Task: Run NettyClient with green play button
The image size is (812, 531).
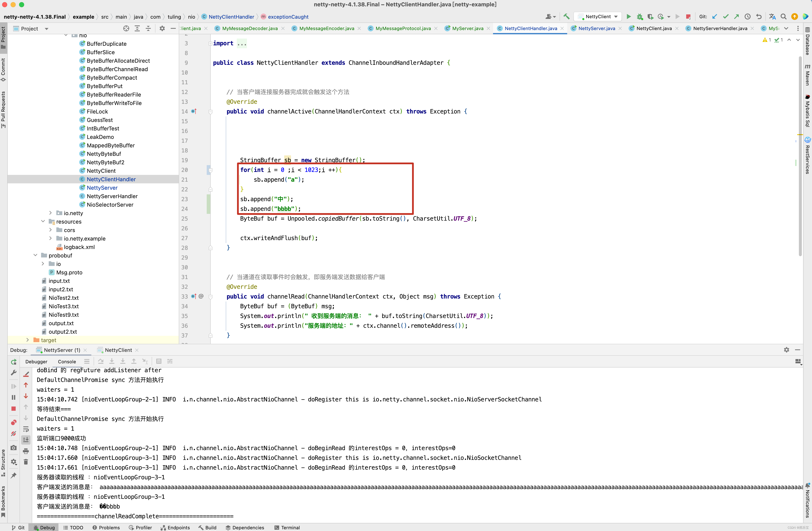Action: (x=629, y=16)
